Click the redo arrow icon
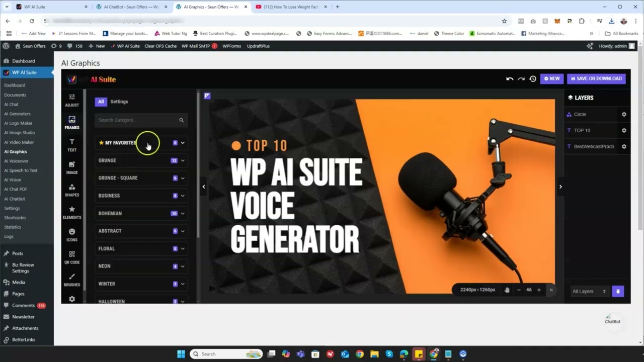644x362 pixels. click(x=521, y=78)
